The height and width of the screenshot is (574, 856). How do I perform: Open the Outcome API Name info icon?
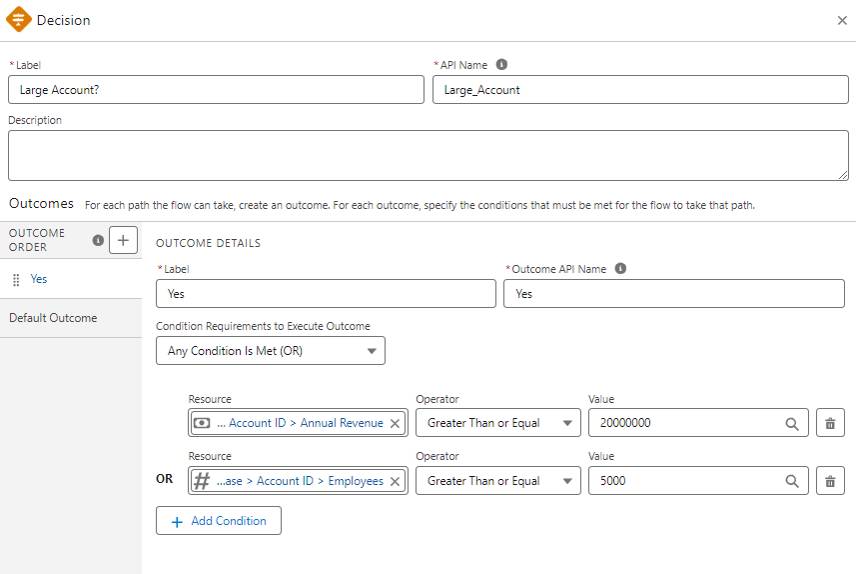pos(620,268)
